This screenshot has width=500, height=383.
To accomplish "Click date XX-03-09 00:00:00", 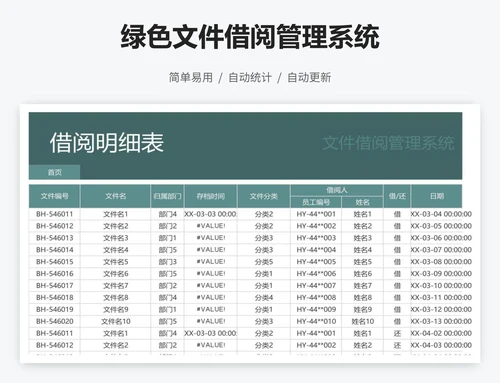I will [441, 274].
